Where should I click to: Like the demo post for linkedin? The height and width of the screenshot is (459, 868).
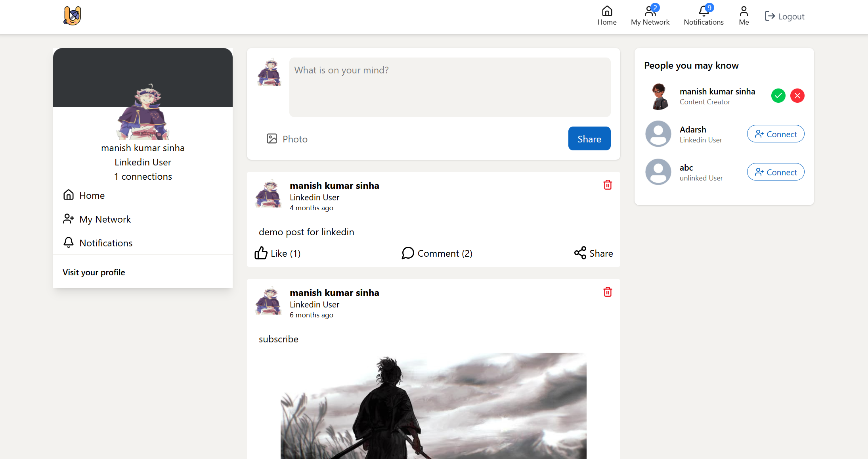277,253
